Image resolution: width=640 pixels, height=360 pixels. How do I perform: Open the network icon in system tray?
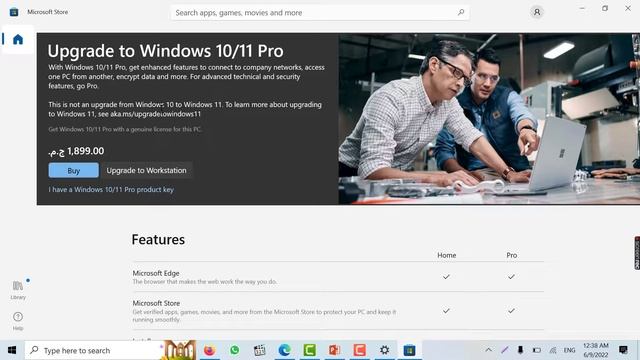[553, 350]
